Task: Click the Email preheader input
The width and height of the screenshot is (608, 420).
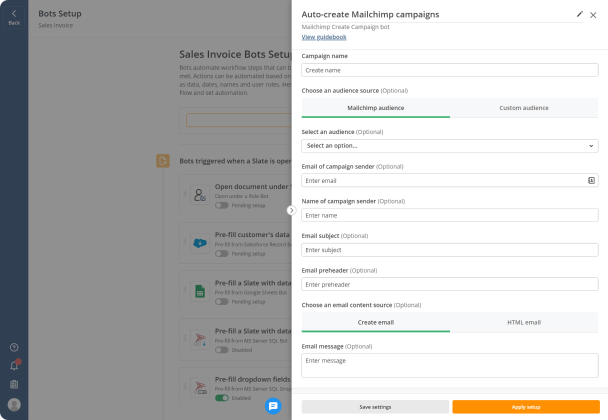Action: tap(450, 284)
